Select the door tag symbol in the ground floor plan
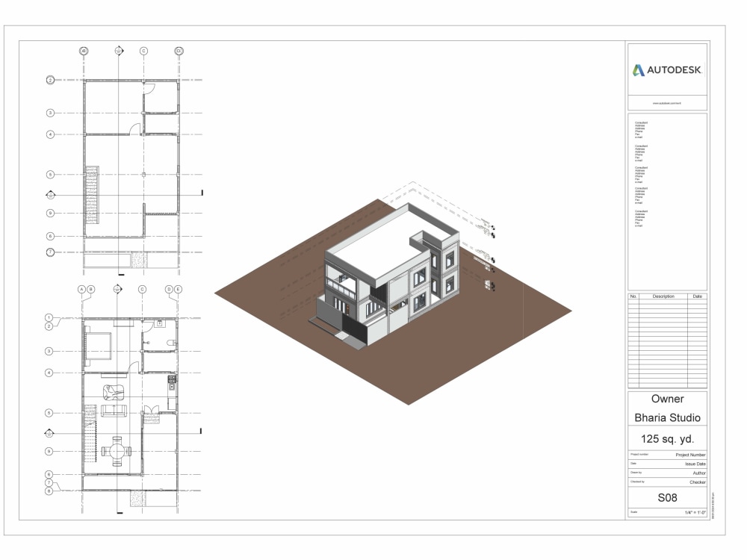 pyautogui.click(x=160, y=323)
